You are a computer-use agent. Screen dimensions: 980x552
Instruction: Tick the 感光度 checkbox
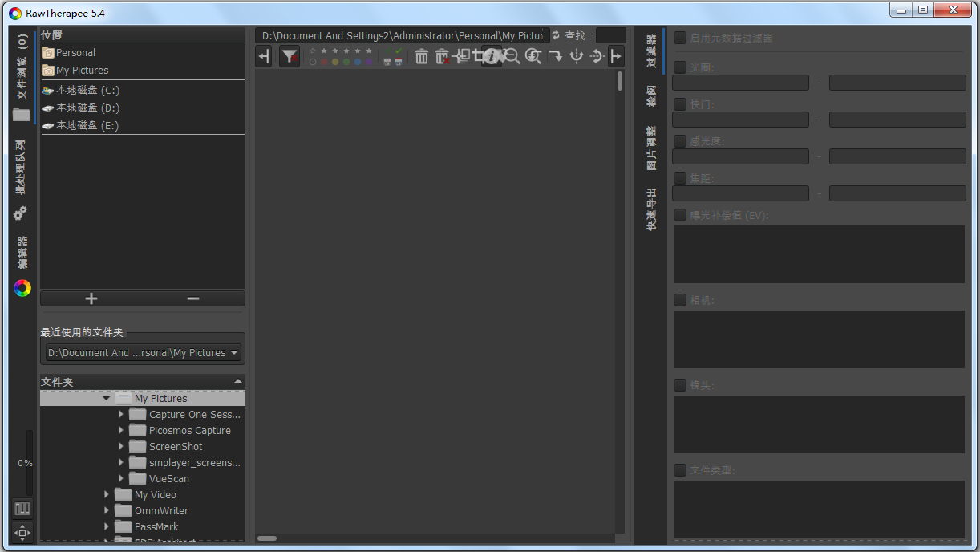[680, 141]
